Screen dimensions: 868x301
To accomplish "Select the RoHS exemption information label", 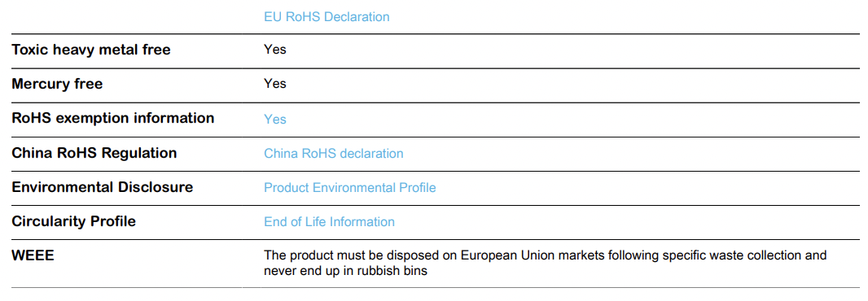I will pos(113,119).
